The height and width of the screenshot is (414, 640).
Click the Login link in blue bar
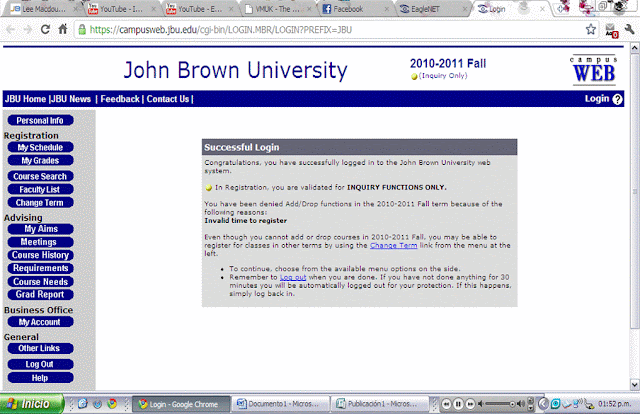tap(597, 99)
